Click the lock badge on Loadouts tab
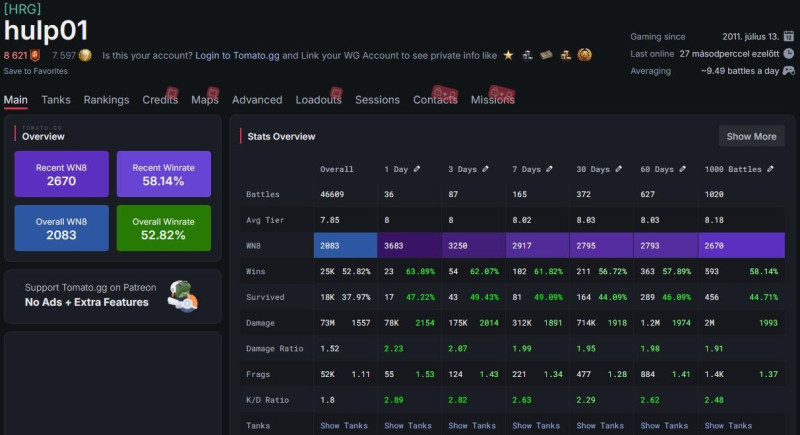Screen dimensions: 800x435 336,93
